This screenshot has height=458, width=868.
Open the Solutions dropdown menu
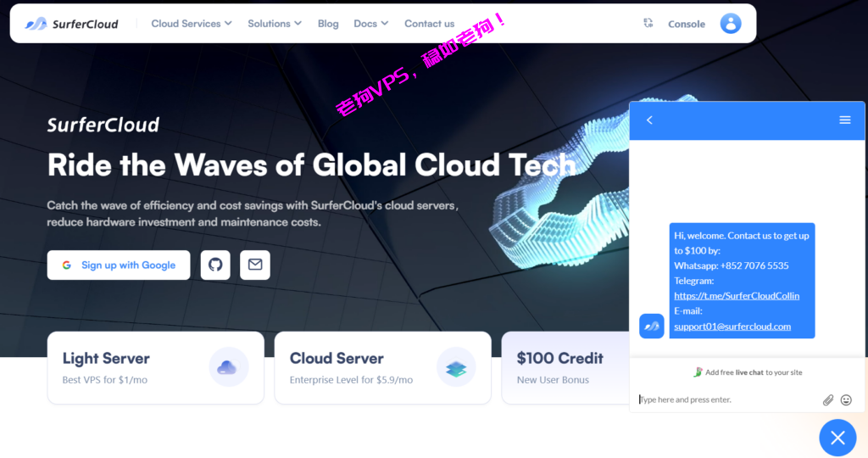click(x=275, y=23)
